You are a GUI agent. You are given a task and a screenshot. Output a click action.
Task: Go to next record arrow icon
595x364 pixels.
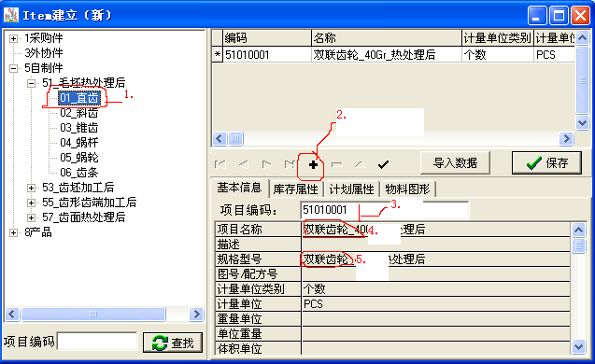point(267,164)
